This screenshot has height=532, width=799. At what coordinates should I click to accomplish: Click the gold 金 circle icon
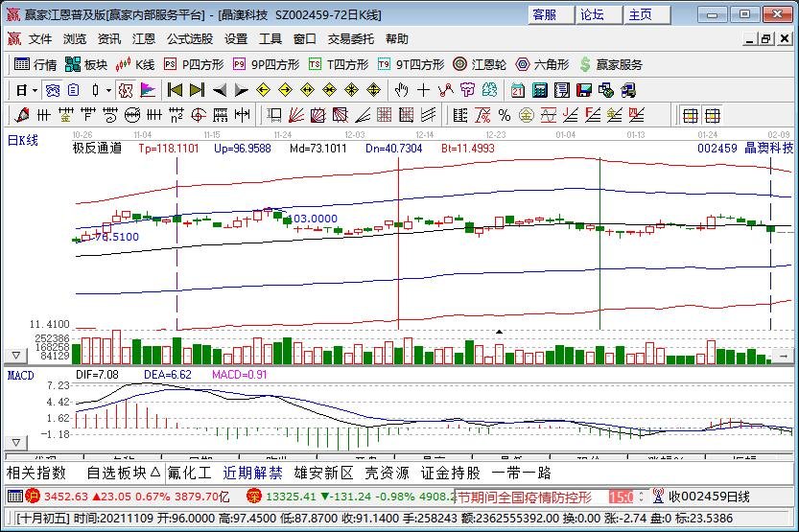coord(527,116)
